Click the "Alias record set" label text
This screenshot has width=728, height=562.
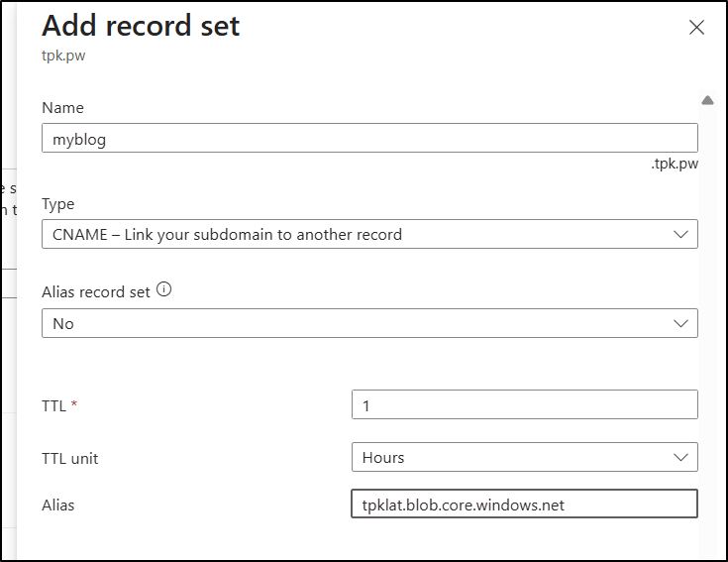[x=96, y=291]
